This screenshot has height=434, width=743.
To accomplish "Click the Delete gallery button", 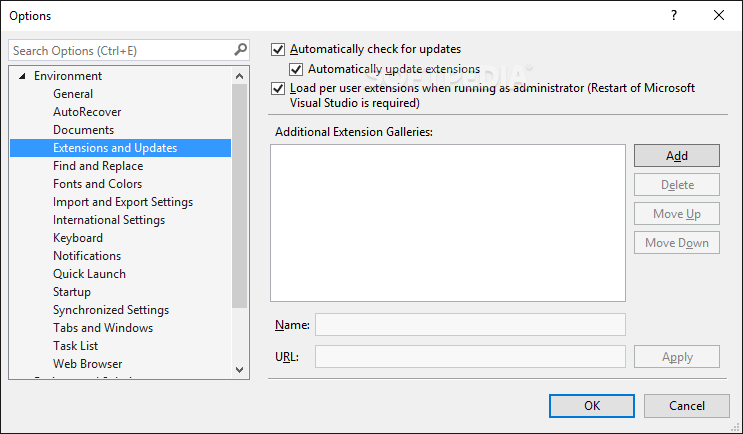I will [677, 185].
